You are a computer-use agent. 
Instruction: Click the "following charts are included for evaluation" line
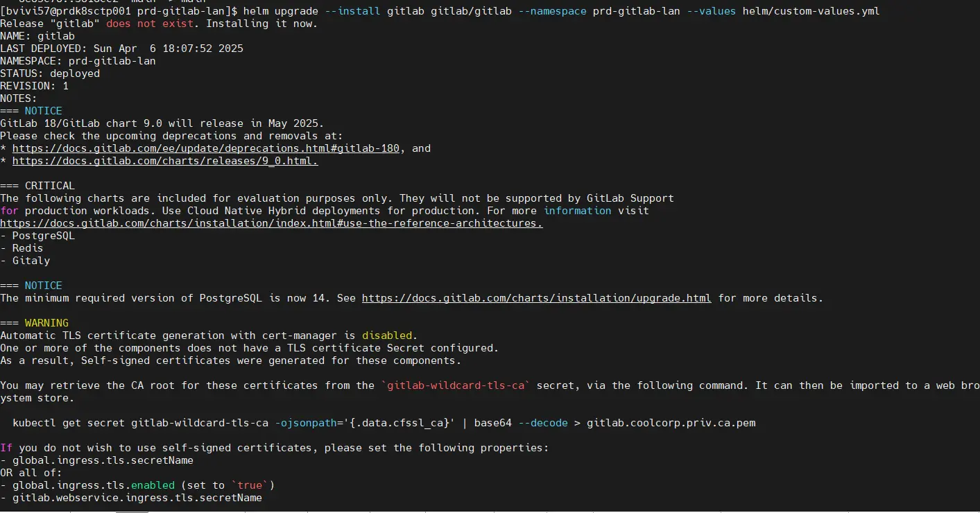click(337, 198)
